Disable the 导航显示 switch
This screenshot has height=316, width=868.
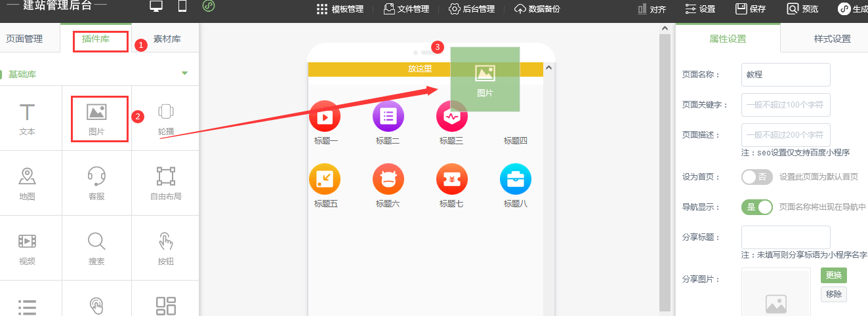[756, 207]
